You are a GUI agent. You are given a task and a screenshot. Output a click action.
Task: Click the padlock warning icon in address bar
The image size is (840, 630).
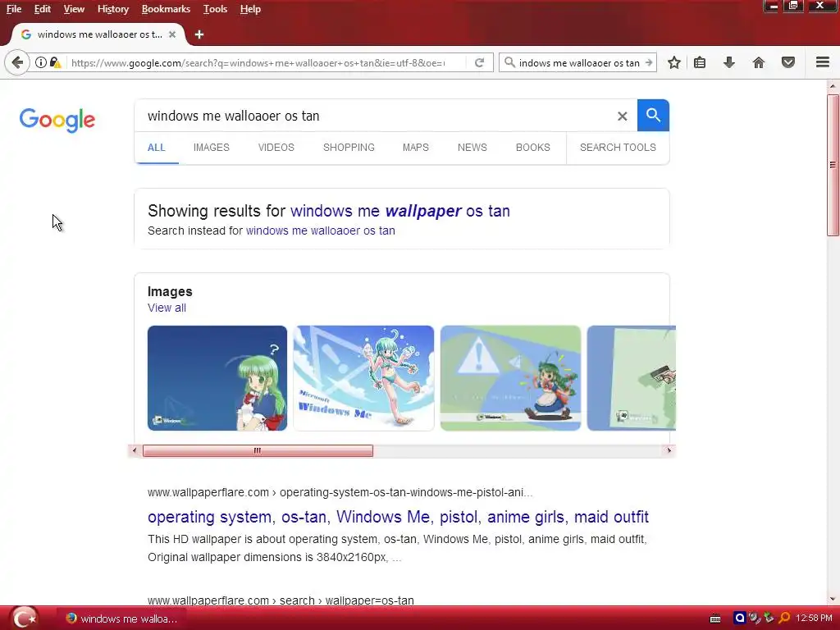55,62
